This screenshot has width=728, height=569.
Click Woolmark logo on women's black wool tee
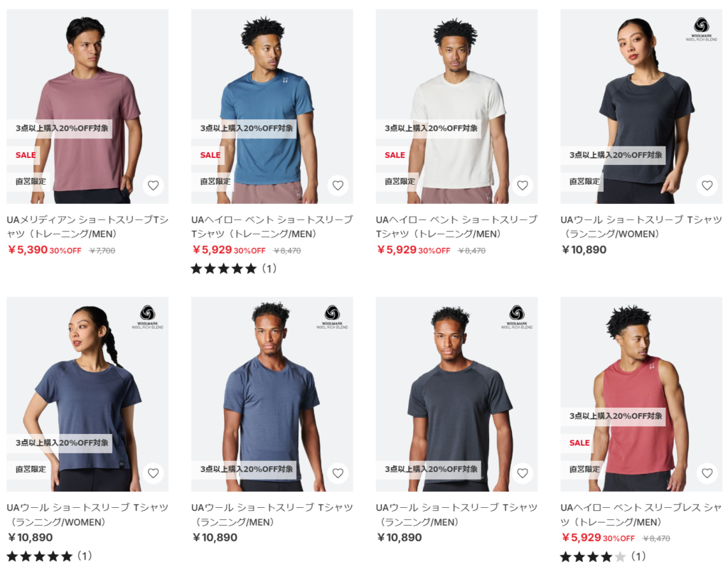click(x=701, y=29)
